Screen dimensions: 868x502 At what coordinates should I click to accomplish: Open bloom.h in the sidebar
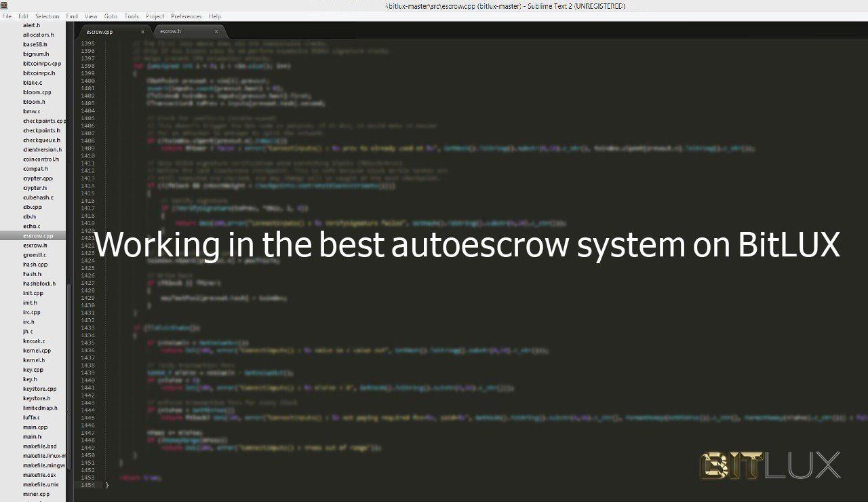[34, 102]
